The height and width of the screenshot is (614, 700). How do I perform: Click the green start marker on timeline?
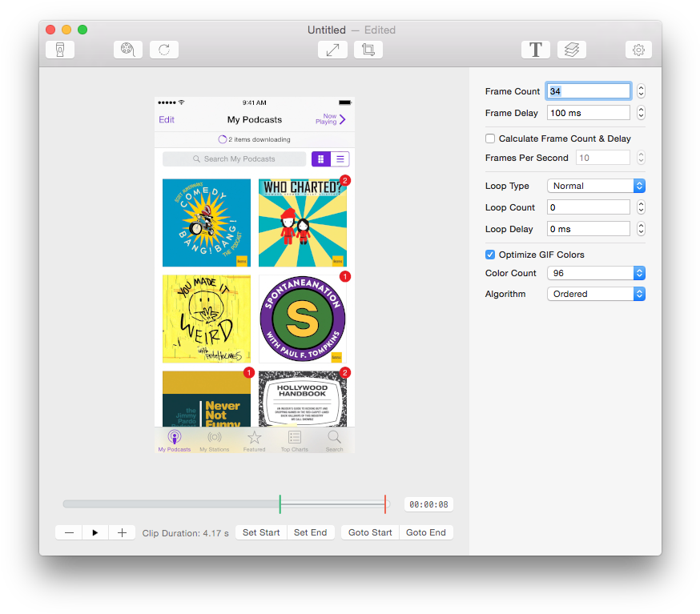(280, 504)
